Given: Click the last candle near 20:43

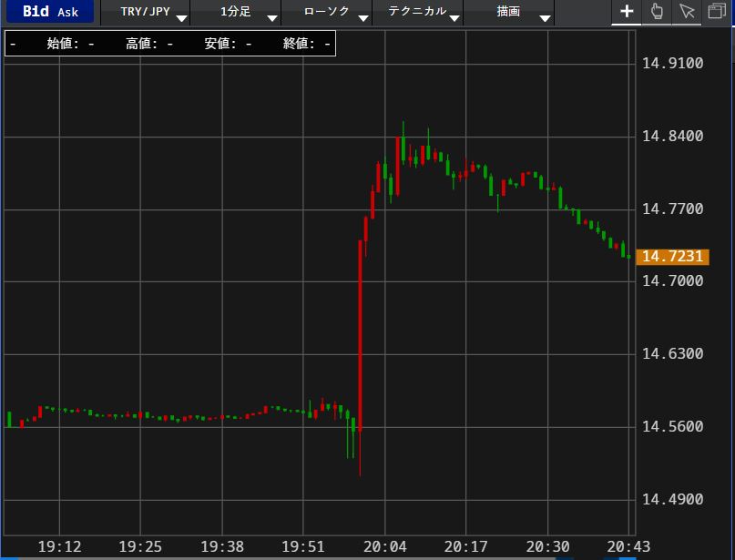Looking at the screenshot, I should click(628, 257).
